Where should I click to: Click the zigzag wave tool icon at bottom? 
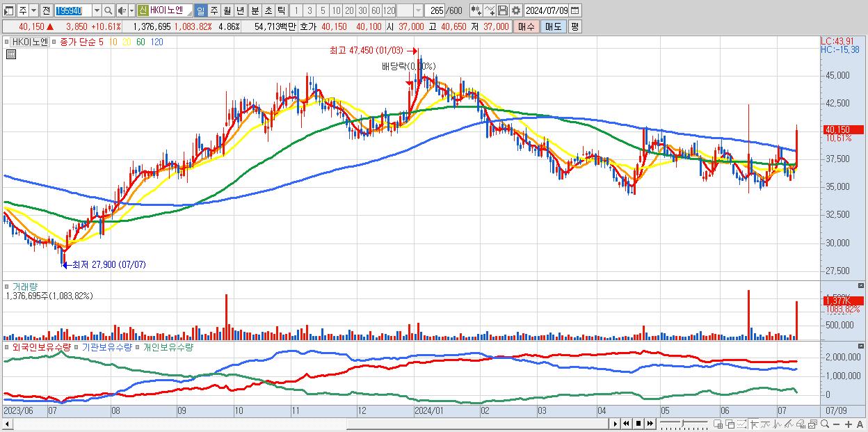778,424
